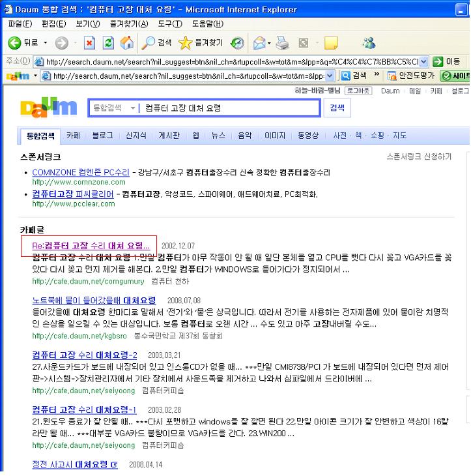Click the 검색 button next to search box
This screenshot has height=476, width=471.
point(337,108)
